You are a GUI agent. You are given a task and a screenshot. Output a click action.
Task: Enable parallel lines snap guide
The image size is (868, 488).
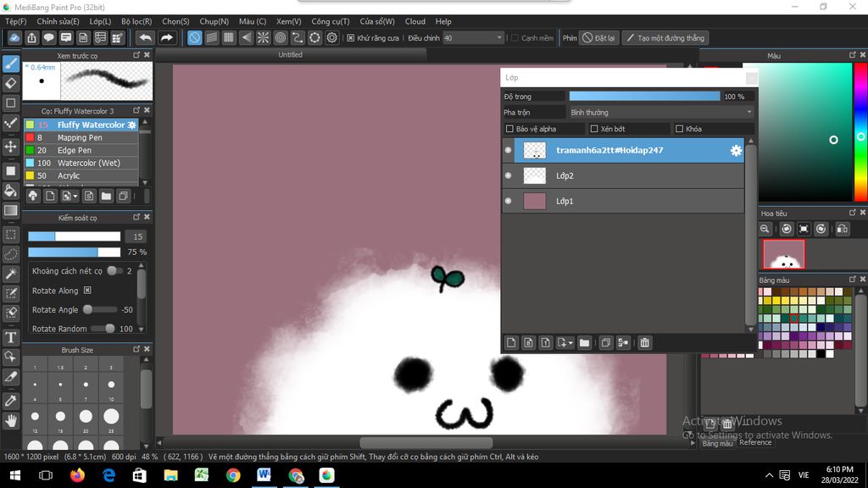(x=211, y=37)
